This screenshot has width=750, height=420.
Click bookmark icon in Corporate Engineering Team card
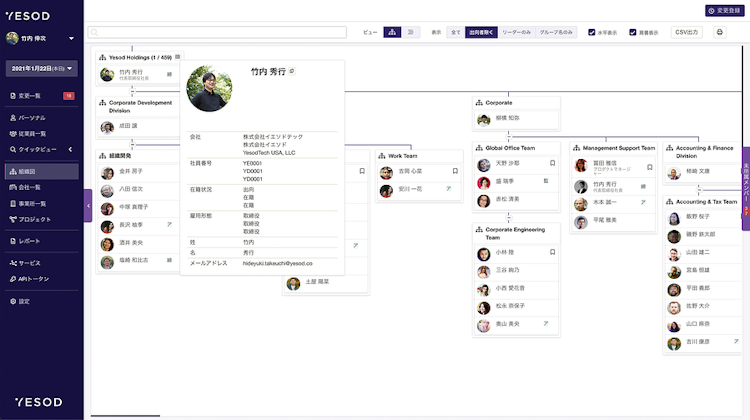pos(552,252)
